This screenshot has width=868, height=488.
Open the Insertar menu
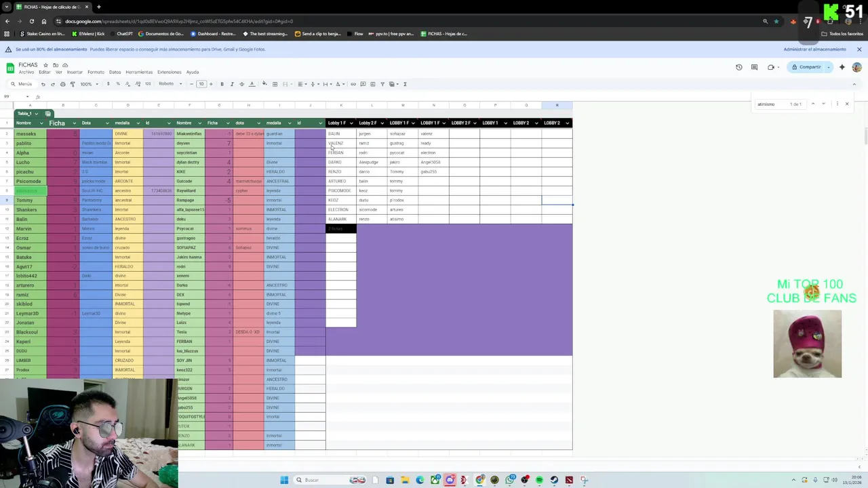click(x=75, y=72)
